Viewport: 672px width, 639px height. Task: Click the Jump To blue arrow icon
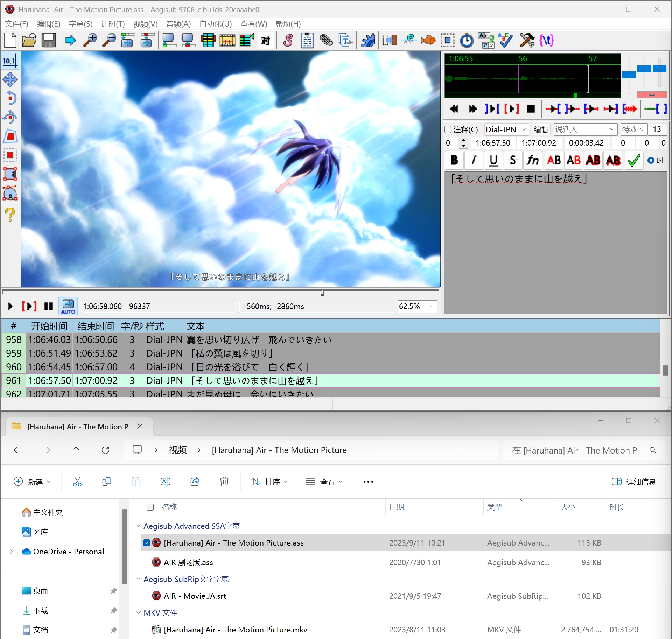(x=70, y=40)
